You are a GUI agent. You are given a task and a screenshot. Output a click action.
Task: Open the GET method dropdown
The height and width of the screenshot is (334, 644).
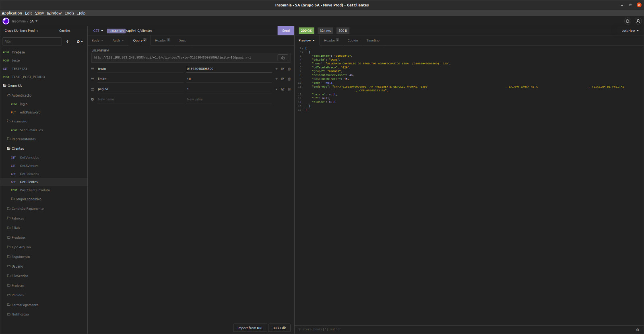pos(98,31)
